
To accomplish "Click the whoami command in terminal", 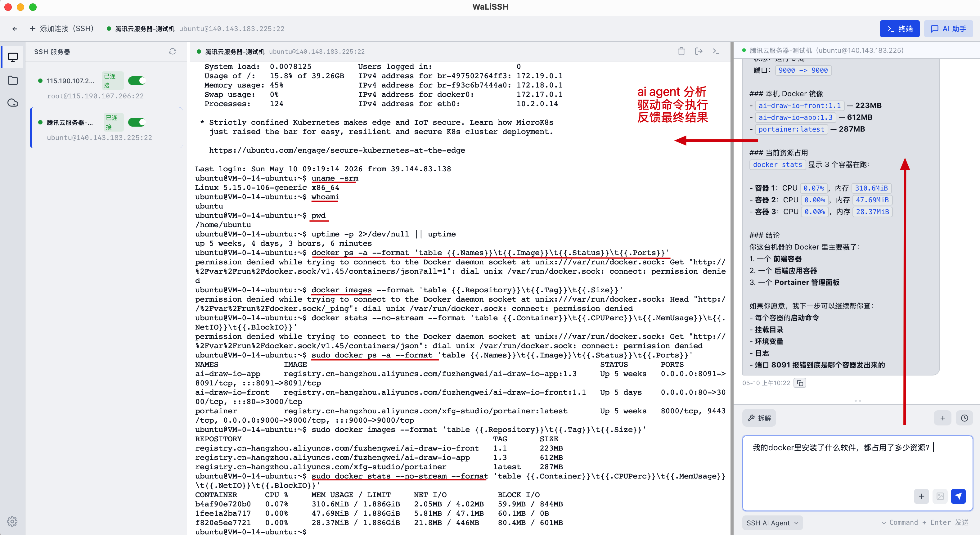I will [x=325, y=197].
